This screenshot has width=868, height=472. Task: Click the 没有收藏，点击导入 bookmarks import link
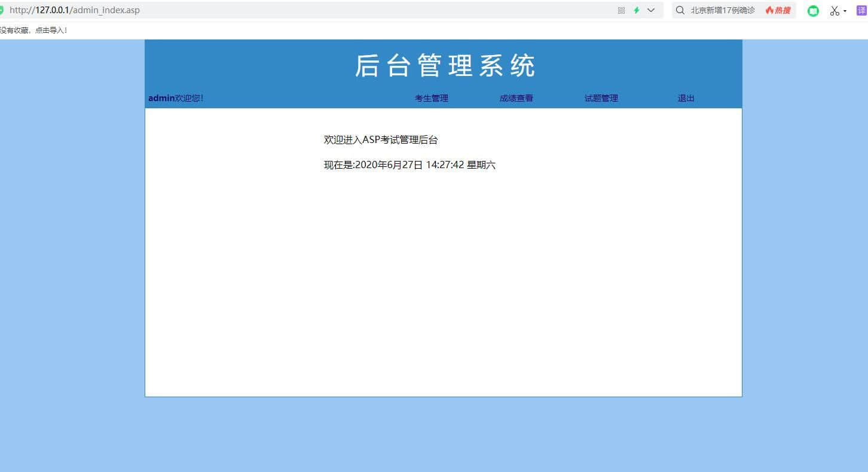33,30
